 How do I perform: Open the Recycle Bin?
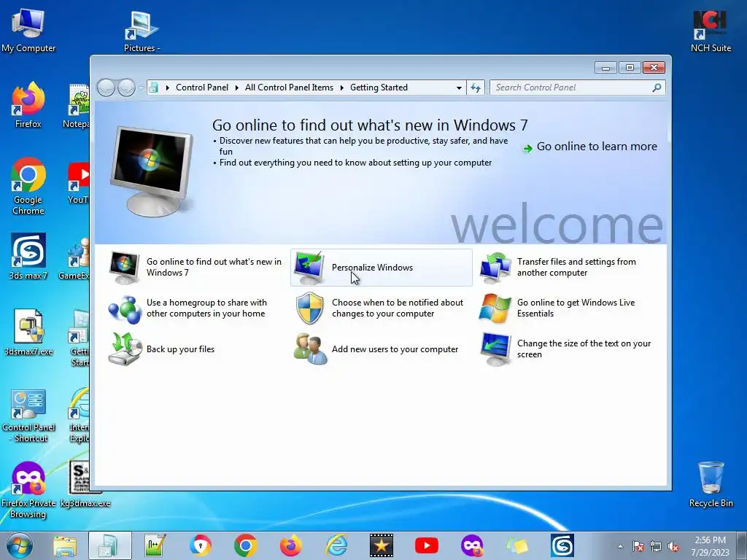click(x=711, y=483)
